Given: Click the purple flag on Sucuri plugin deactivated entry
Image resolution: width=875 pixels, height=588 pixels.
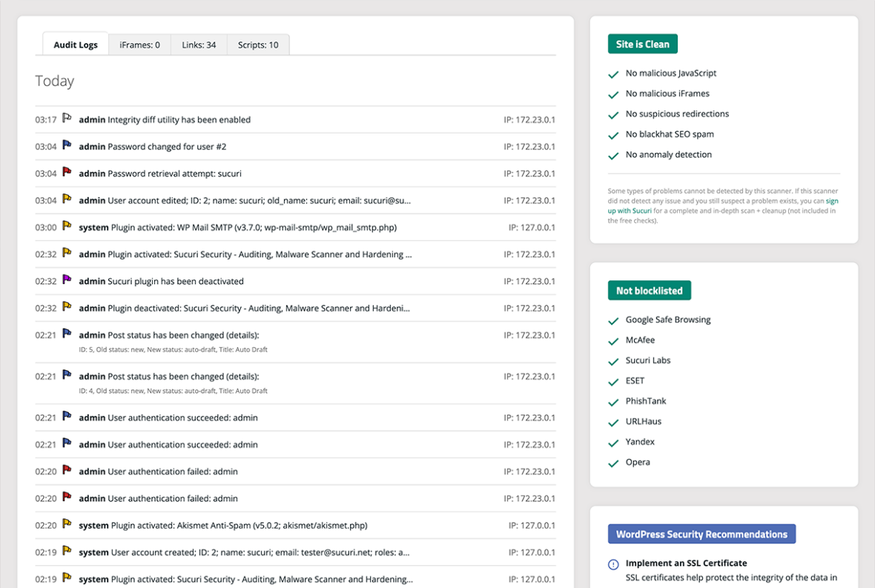Looking at the screenshot, I should pyautogui.click(x=67, y=280).
